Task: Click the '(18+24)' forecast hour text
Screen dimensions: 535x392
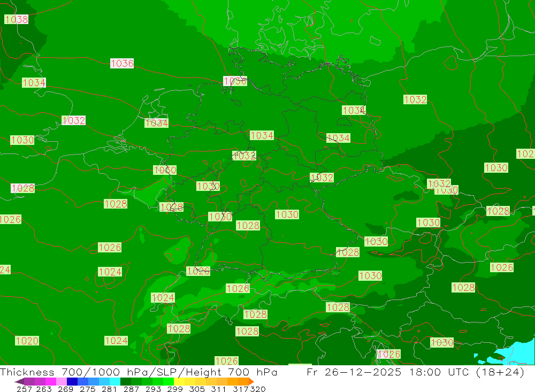Action: [x=500, y=372]
